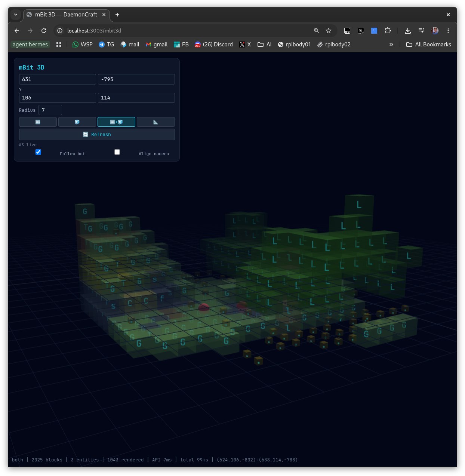
Task: Enable the Align camera checkbox
Action: point(117,152)
